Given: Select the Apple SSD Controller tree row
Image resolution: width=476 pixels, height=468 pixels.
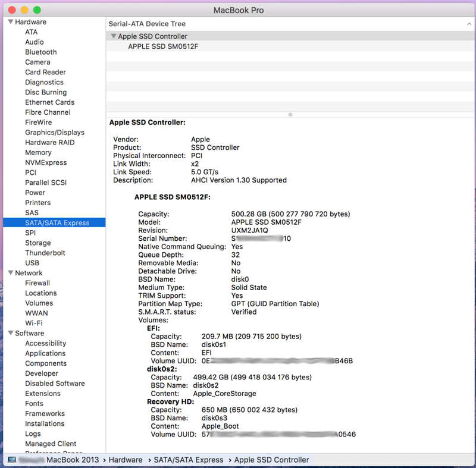Looking at the screenshot, I should [290, 36].
